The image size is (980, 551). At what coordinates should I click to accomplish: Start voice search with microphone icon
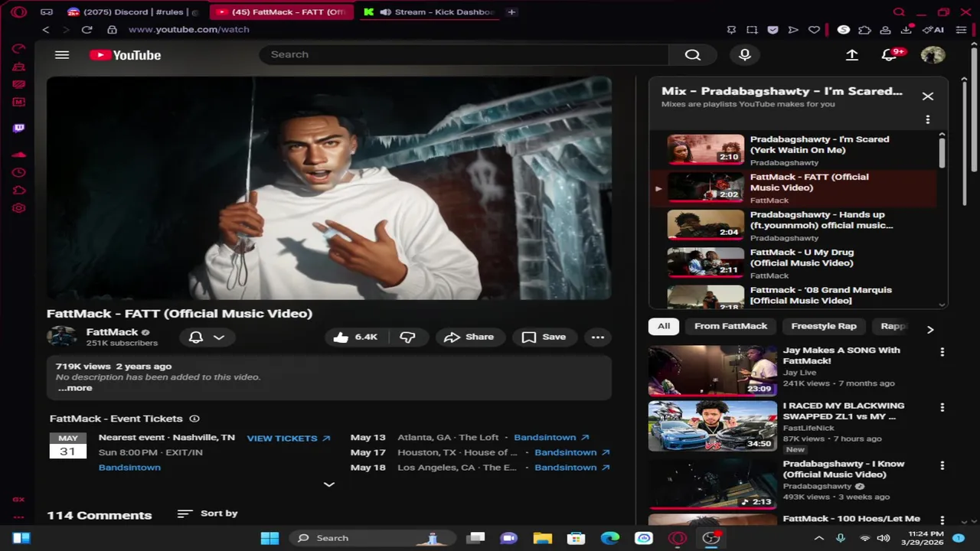pos(744,54)
